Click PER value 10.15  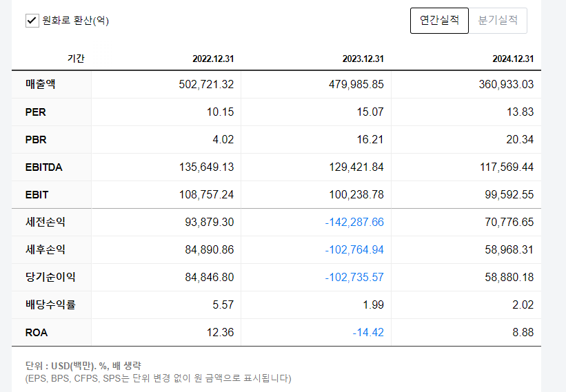click(x=220, y=112)
